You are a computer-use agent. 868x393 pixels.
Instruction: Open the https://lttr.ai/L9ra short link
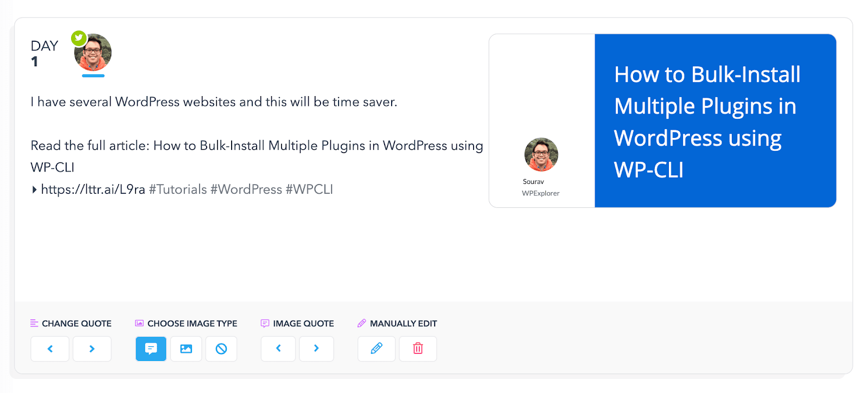(x=93, y=189)
